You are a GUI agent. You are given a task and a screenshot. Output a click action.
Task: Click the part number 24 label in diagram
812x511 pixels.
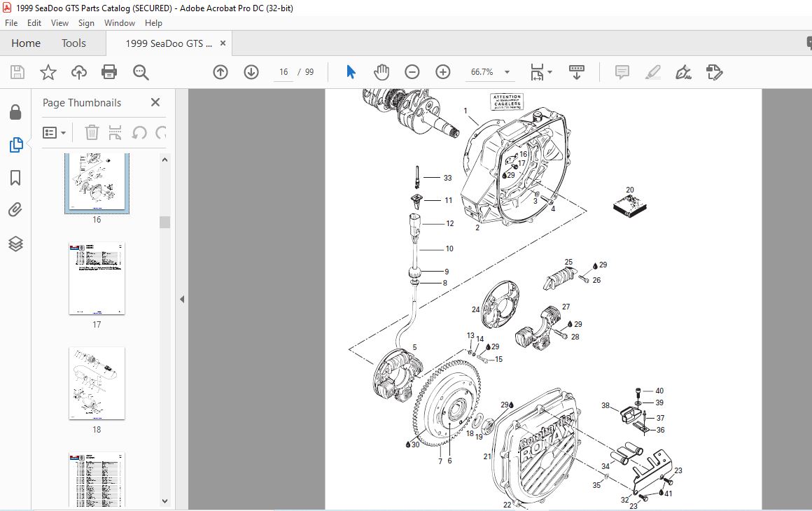point(475,309)
